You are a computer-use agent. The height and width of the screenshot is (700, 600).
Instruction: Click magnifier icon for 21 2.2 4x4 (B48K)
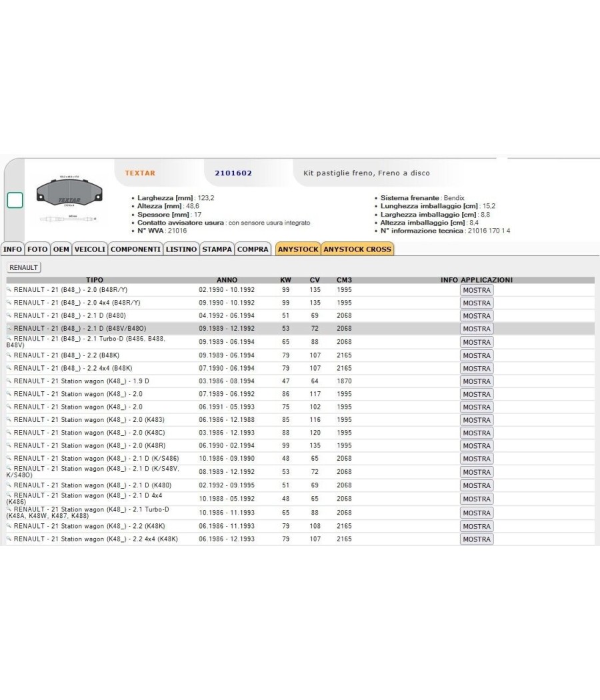tap(9, 368)
